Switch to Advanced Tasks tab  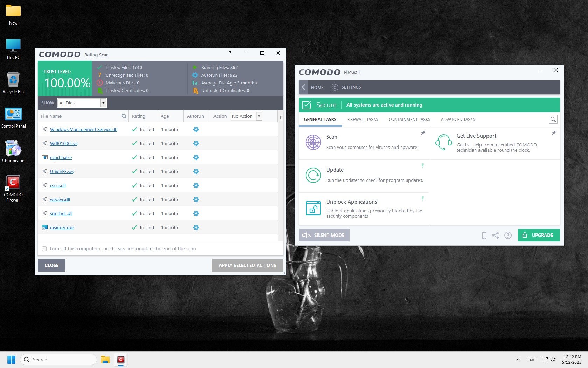click(x=458, y=120)
